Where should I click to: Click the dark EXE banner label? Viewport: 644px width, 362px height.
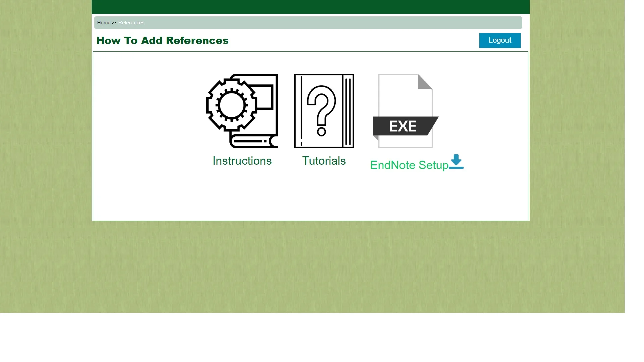pos(402,126)
